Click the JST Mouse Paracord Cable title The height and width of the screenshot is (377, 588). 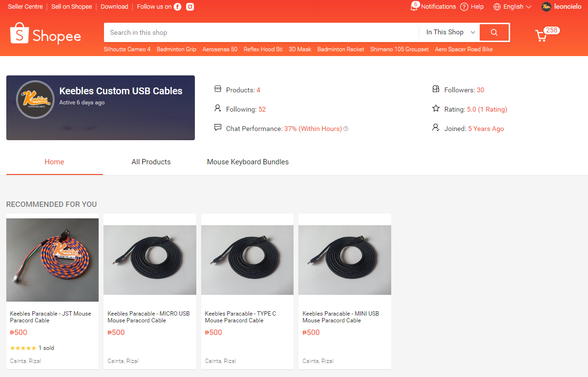[51, 317]
